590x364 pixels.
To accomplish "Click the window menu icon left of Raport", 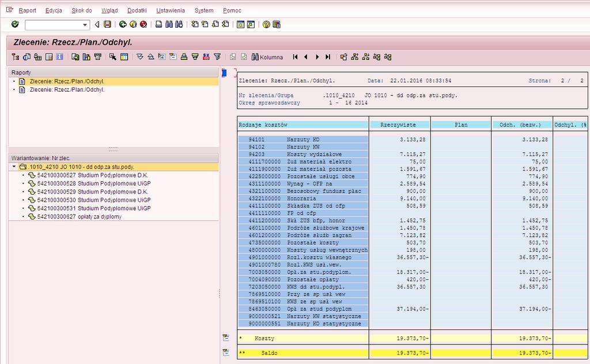I will [10, 10].
